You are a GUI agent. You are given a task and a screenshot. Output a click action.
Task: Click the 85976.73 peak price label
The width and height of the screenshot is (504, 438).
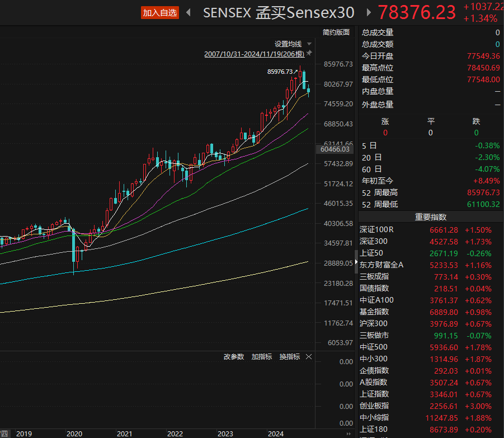(280, 72)
